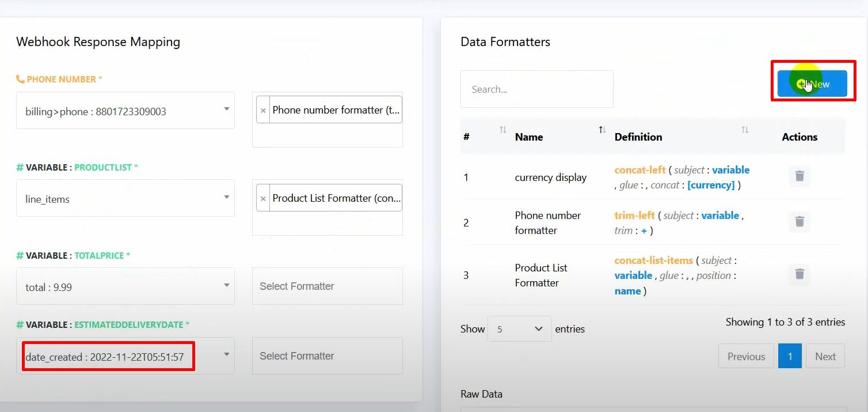868x412 pixels.
Task: Select page 1 in pagination
Action: point(790,356)
